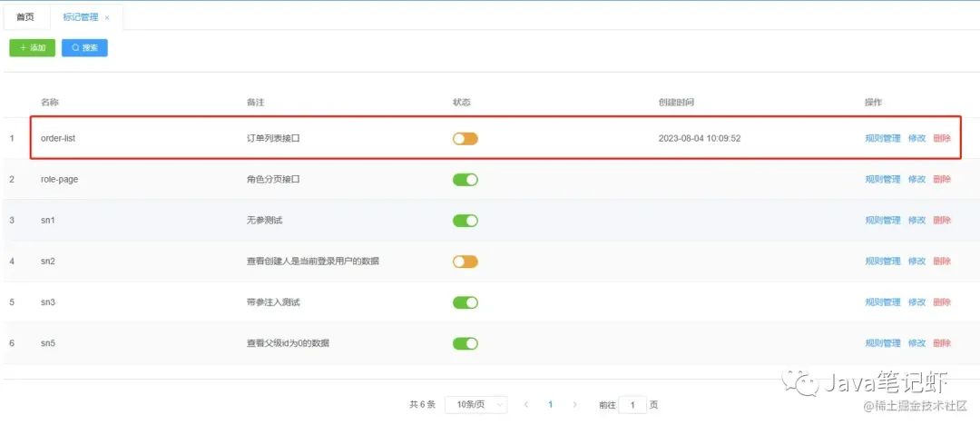
Task: Open 规则管理 for sn3
Action: (883, 302)
